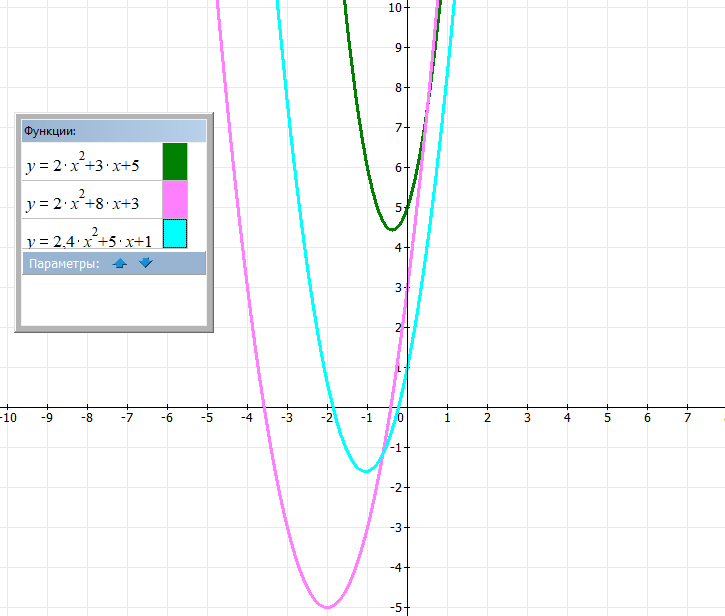Viewport: 725px width, 616px height.
Task: Click the 7 label on the x-axis
Action: coord(687,417)
